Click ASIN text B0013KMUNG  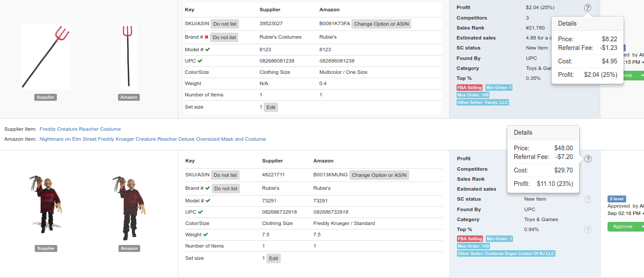click(331, 175)
